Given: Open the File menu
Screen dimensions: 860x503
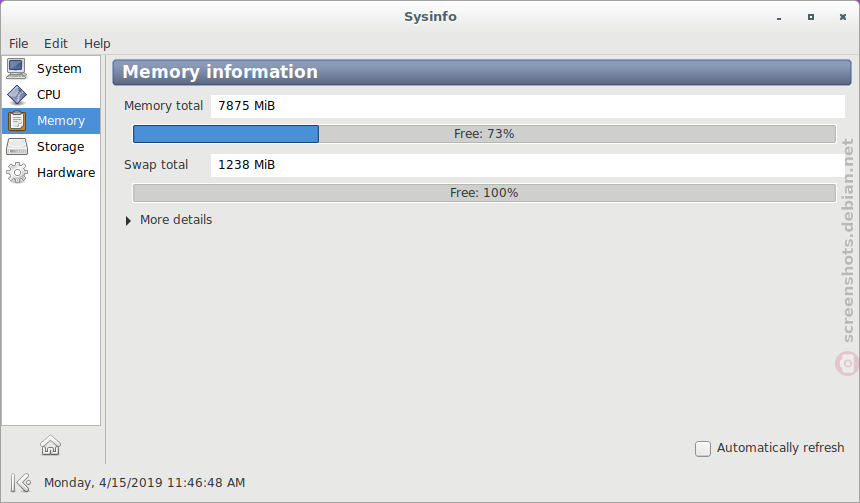Looking at the screenshot, I should 19,43.
